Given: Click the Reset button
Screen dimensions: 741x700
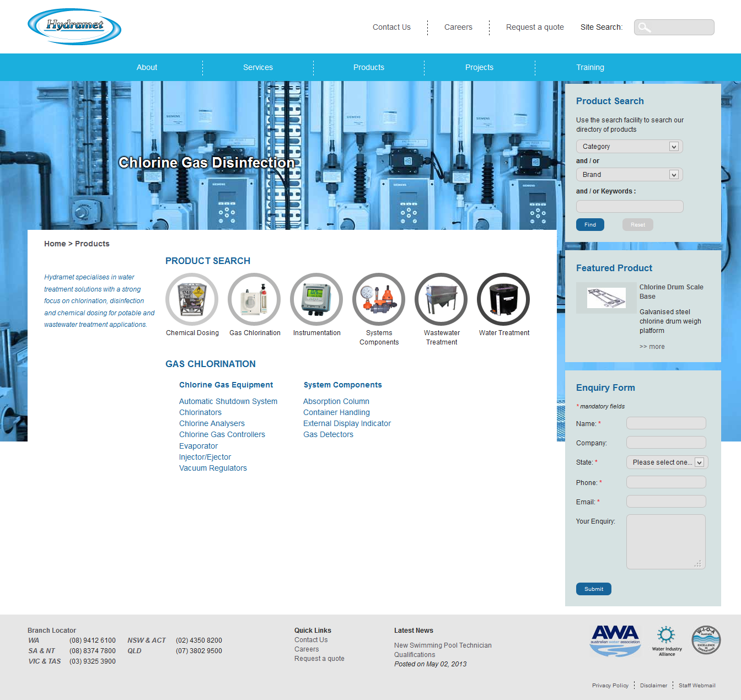Looking at the screenshot, I should tap(638, 225).
